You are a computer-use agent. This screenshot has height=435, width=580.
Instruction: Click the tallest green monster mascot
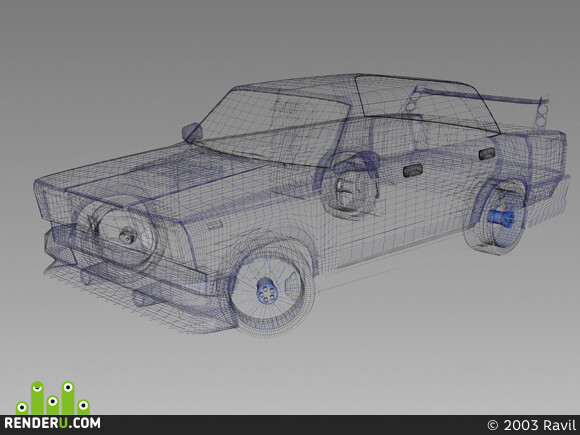click(37, 398)
